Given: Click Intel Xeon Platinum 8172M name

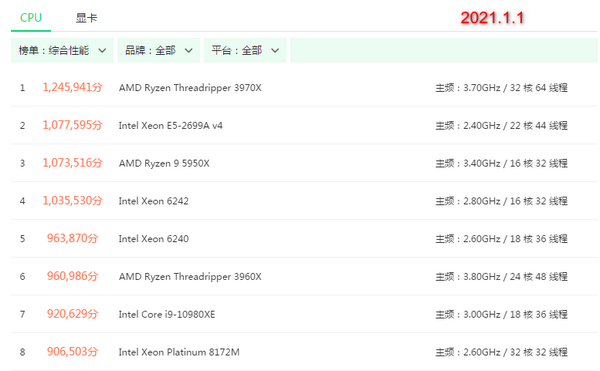Looking at the screenshot, I should pyautogui.click(x=179, y=352).
